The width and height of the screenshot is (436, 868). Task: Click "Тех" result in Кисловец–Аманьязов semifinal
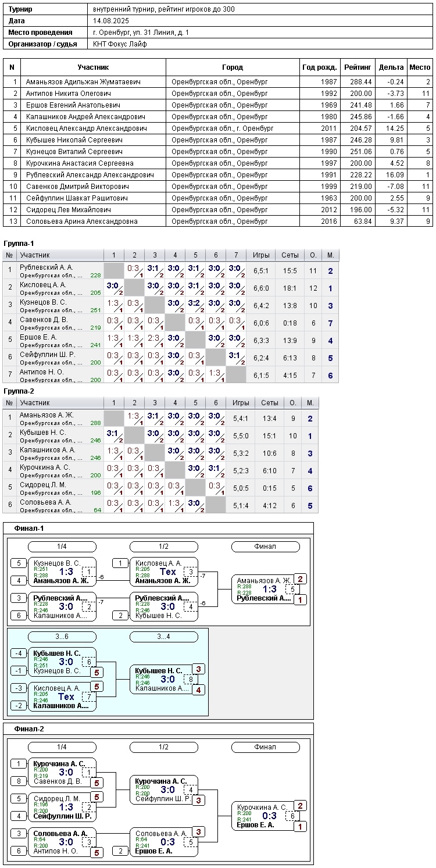pyautogui.click(x=168, y=572)
